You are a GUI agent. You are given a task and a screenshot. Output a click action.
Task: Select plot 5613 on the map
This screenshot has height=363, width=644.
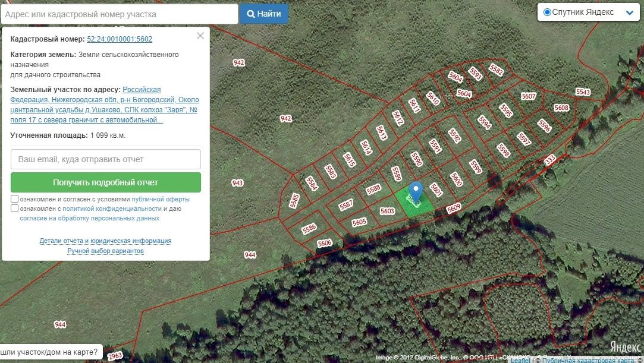pyautogui.click(x=382, y=132)
